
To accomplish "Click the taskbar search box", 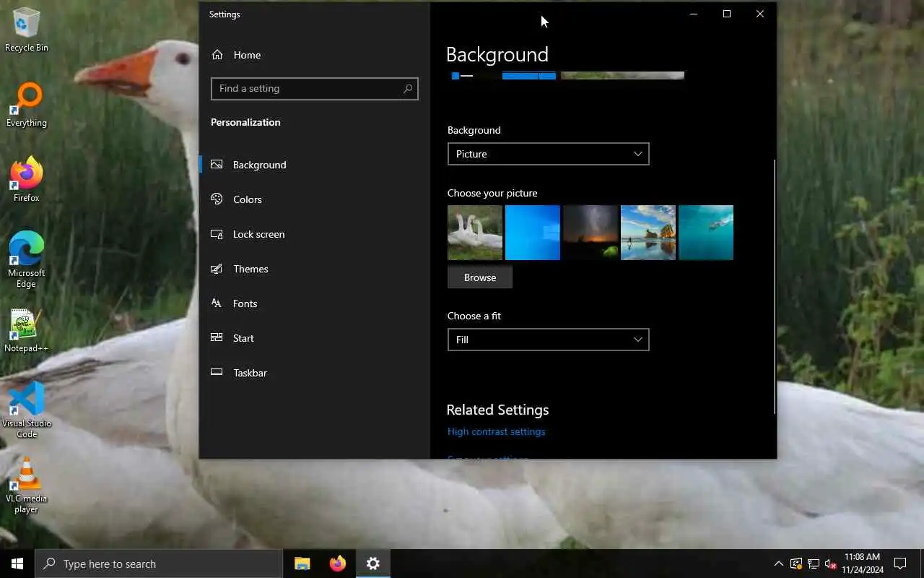I will click(x=159, y=564).
